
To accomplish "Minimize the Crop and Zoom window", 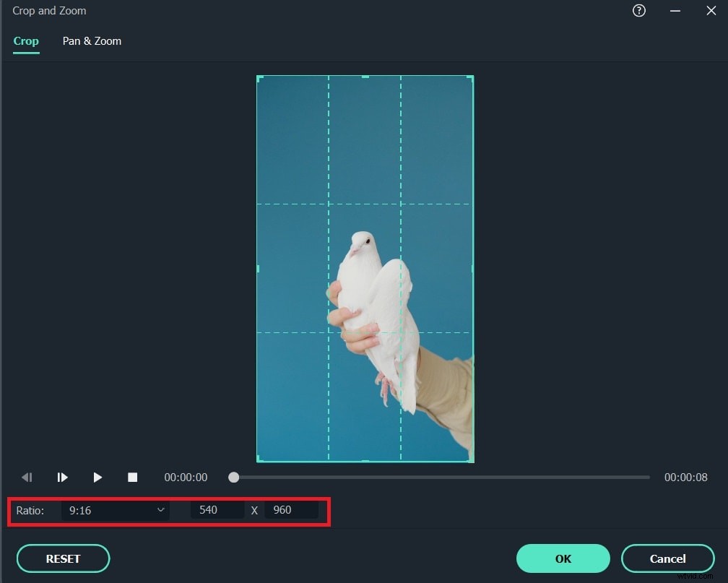I will click(x=675, y=11).
